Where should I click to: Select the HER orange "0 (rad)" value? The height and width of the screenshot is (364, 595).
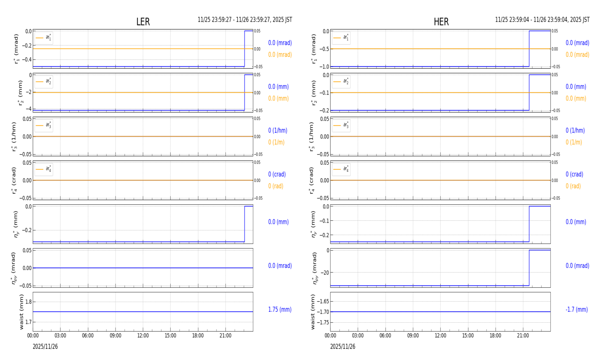coord(573,186)
